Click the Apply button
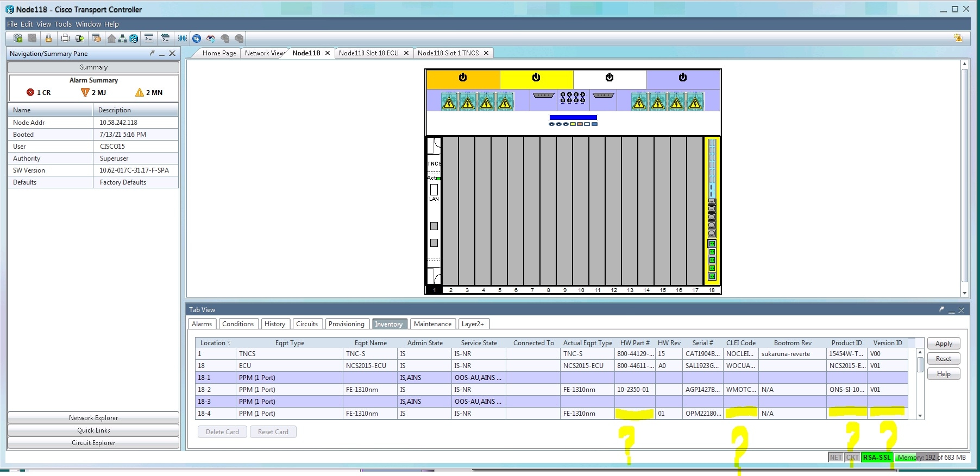 click(x=944, y=344)
